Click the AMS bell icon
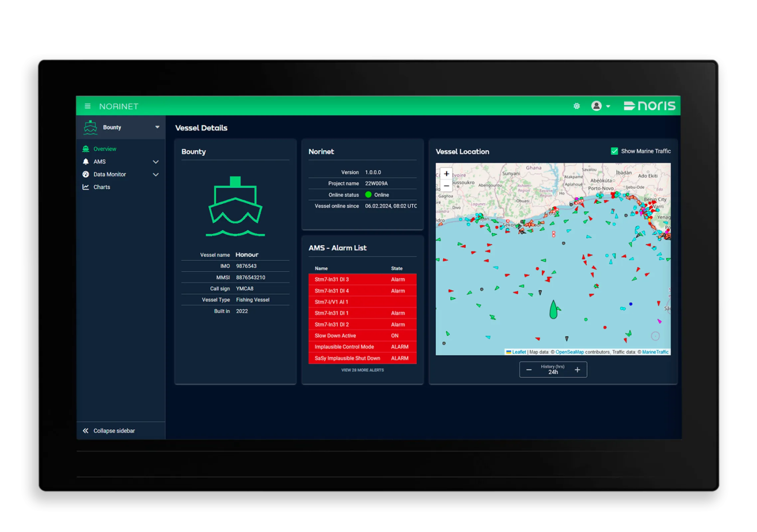This screenshot has width=757, height=532. pyautogui.click(x=86, y=162)
